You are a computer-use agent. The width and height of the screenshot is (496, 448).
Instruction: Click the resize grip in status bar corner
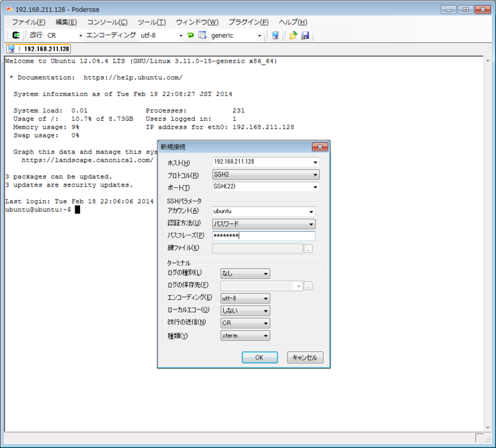[487, 439]
